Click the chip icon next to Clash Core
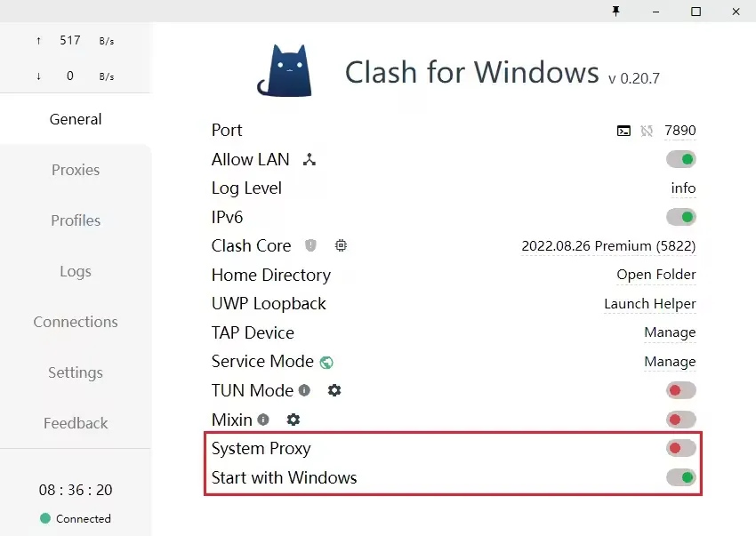The width and height of the screenshot is (756, 536). point(341,245)
